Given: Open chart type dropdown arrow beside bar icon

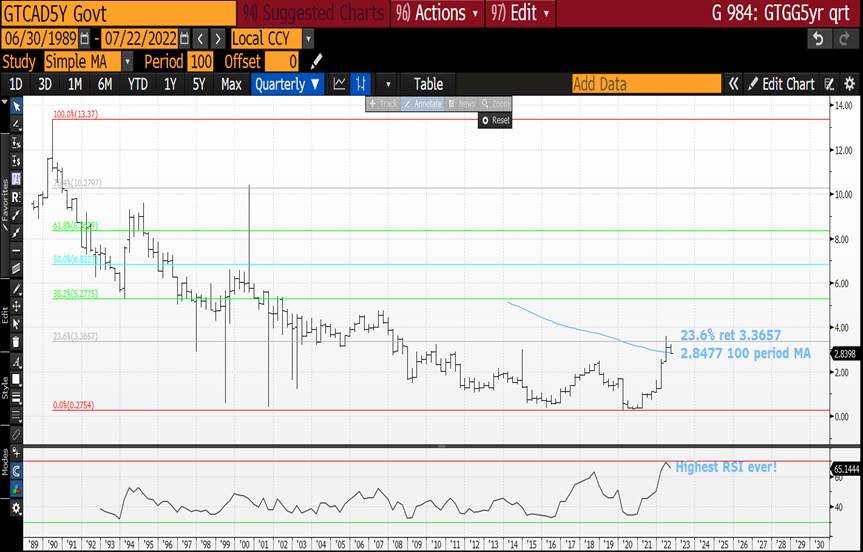Looking at the screenshot, I should (388, 84).
